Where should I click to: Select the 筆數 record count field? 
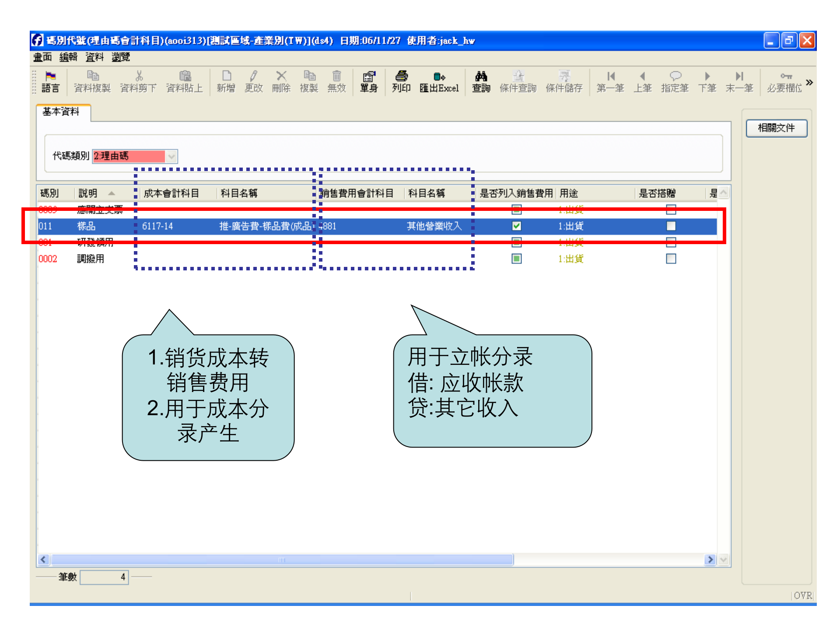click(x=105, y=577)
